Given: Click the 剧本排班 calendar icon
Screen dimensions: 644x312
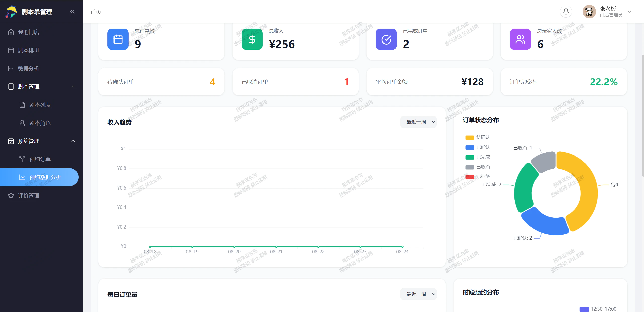Looking at the screenshot, I should [11, 50].
